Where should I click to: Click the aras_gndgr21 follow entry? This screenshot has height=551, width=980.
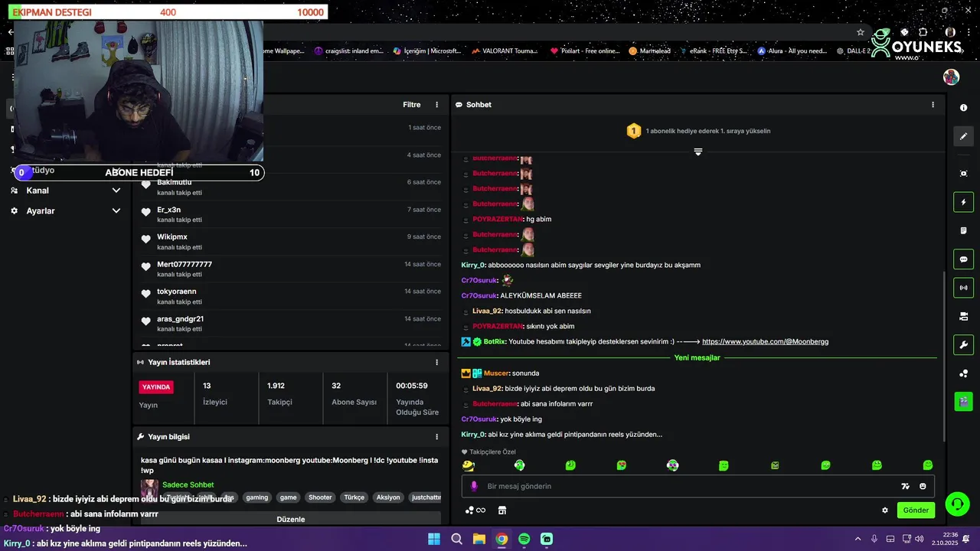pyautogui.click(x=291, y=323)
